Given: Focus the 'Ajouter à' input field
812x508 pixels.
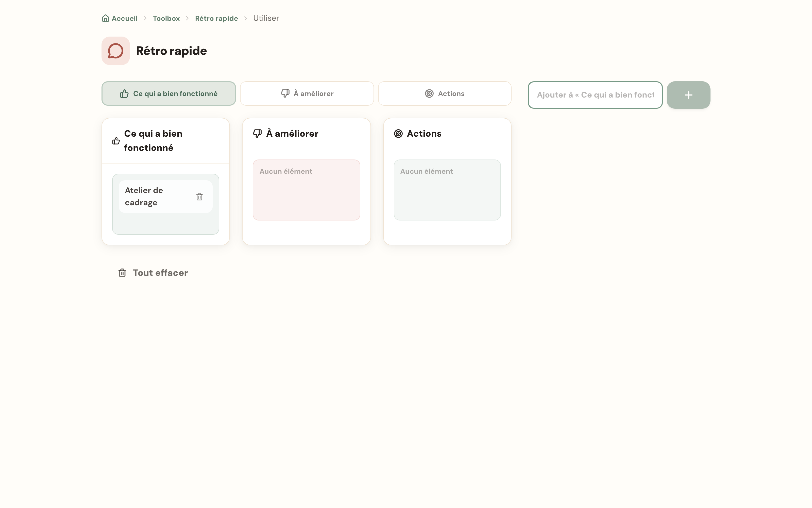Looking at the screenshot, I should point(595,95).
